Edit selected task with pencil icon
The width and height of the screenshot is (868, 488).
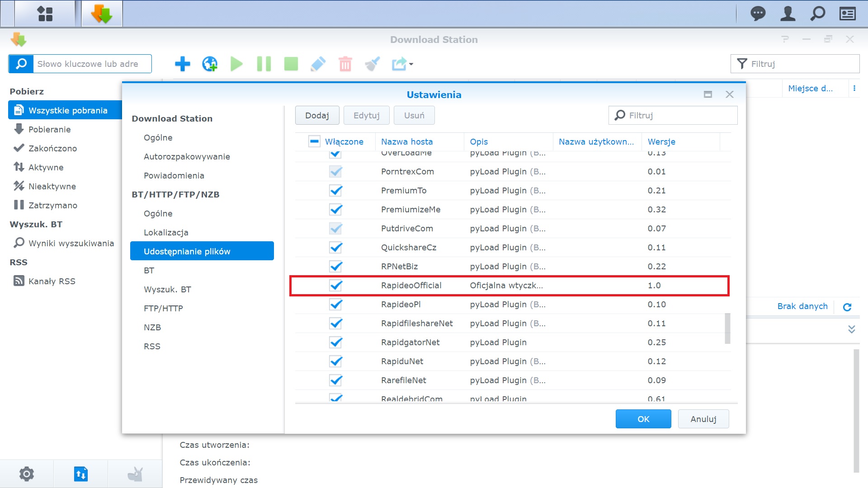click(318, 64)
